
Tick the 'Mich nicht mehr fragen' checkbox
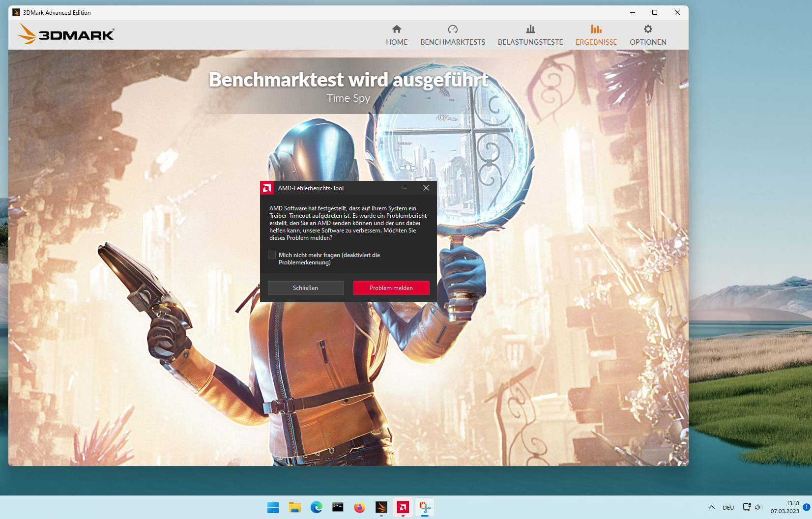[x=272, y=255]
